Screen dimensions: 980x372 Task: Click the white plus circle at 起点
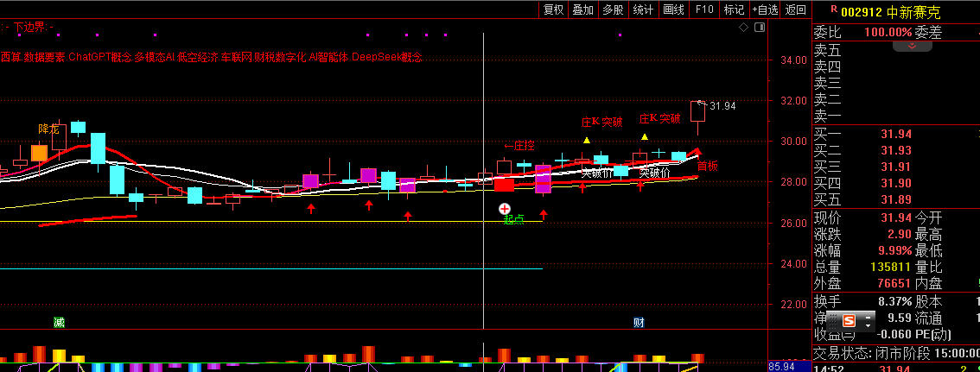pos(505,209)
